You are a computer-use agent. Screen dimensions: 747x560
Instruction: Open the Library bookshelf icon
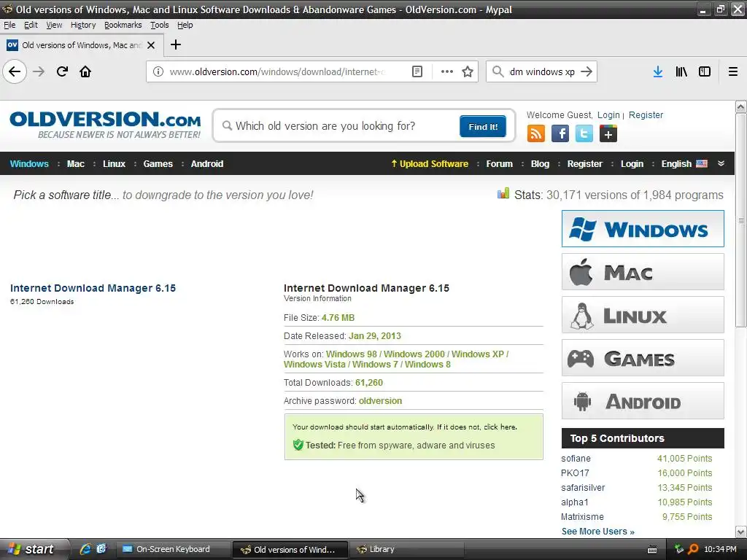click(x=681, y=72)
